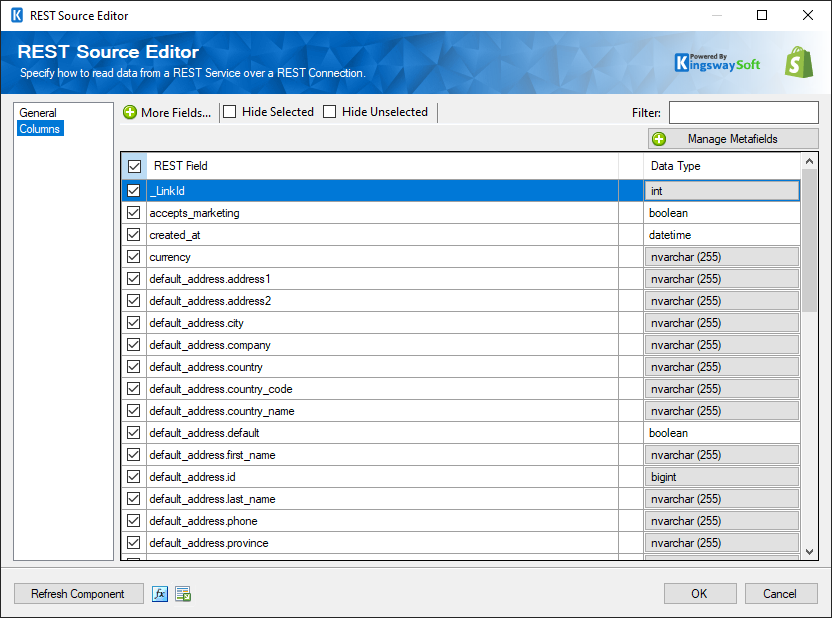Uncheck the currency row checkbox

(134, 257)
